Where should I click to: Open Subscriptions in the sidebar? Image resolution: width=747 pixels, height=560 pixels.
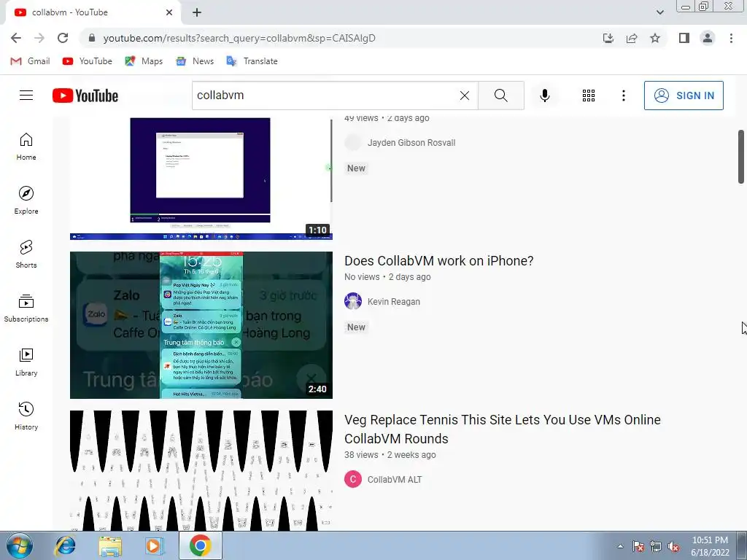[26, 308]
